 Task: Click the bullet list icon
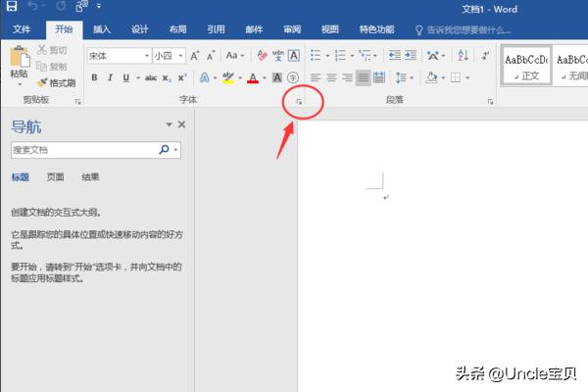click(315, 55)
